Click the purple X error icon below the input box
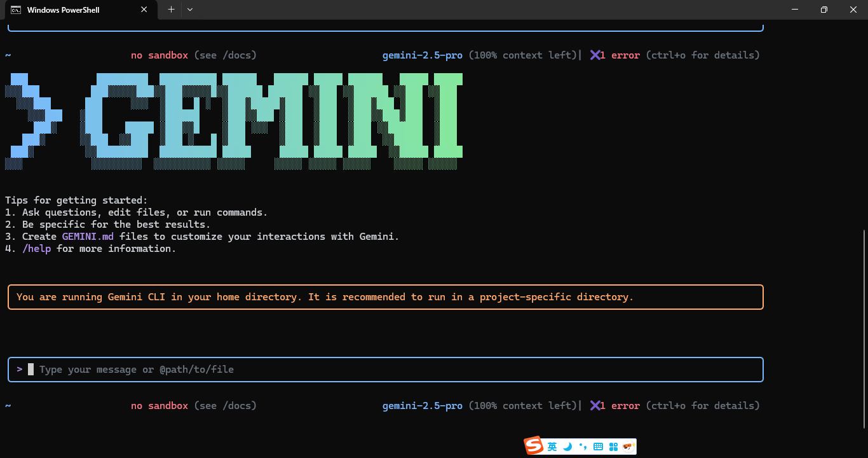 [595, 406]
